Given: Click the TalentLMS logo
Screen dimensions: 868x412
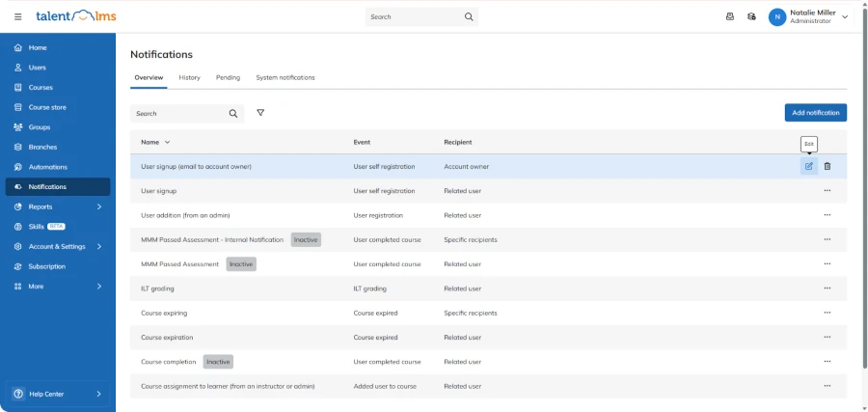Looking at the screenshot, I should (x=76, y=16).
